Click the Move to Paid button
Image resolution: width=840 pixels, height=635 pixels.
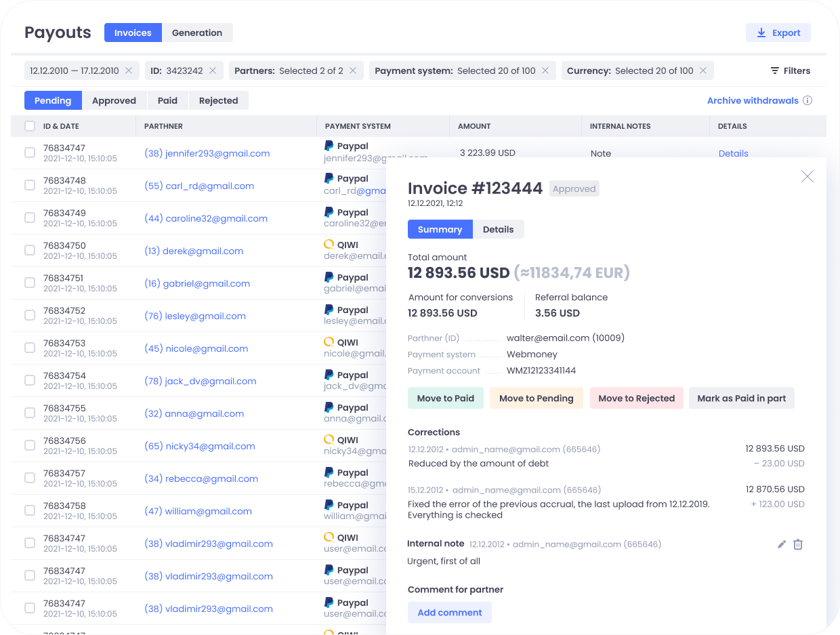pos(445,398)
